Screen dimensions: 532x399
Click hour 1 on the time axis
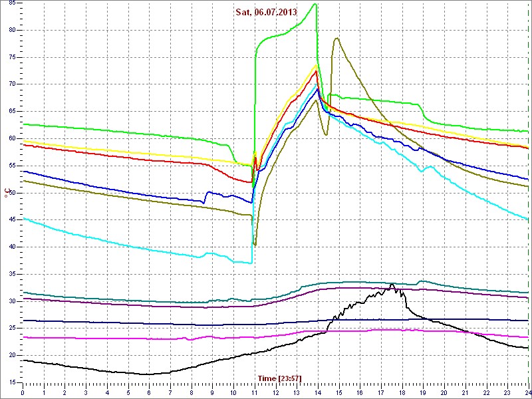[x=44, y=392]
